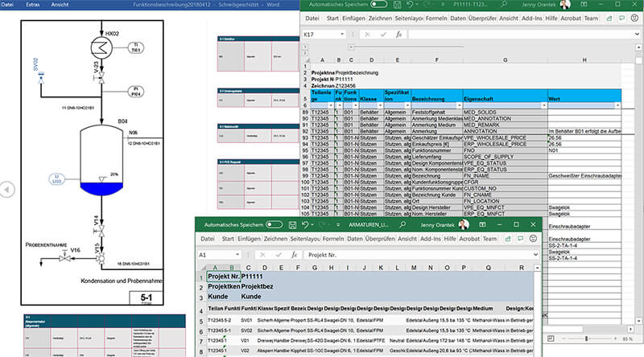
Task: Open Comments icon in P11111 Excel ribbon
Action: pyautogui.click(x=621, y=18)
